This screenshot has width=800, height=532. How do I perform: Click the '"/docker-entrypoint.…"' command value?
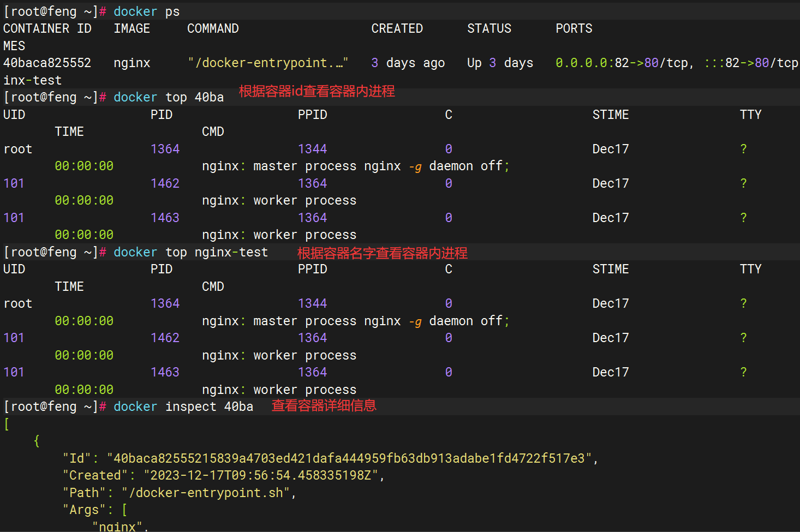268,63
